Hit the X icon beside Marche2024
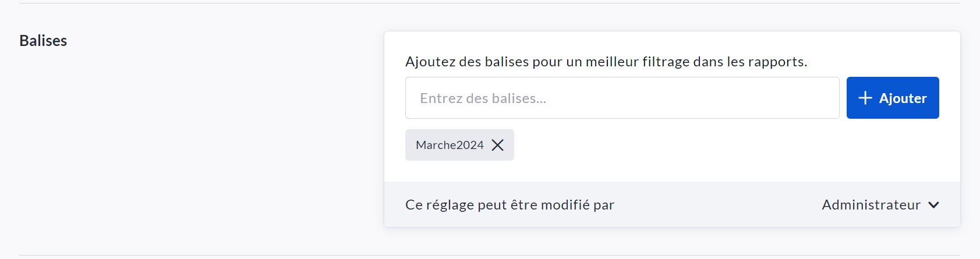 point(497,145)
